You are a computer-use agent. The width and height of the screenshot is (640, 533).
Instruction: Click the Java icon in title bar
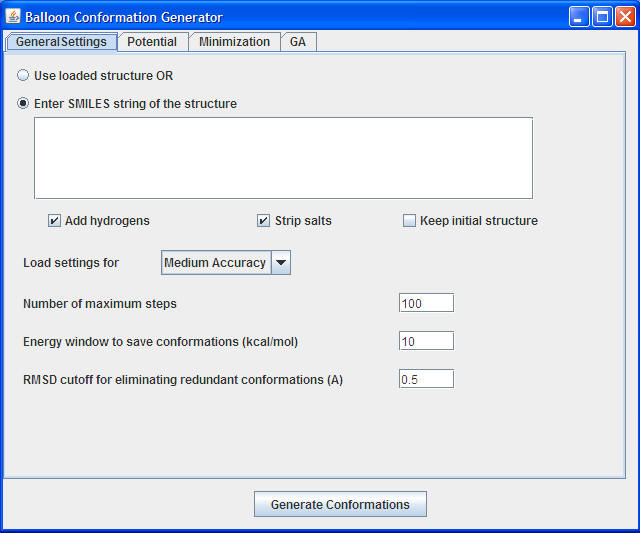click(13, 16)
